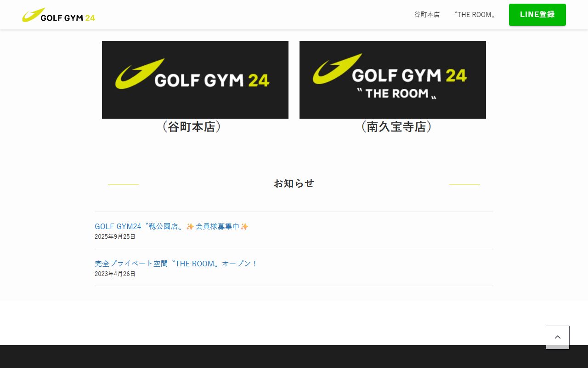Click the (南久宝寺店) caption text

pyautogui.click(x=396, y=127)
